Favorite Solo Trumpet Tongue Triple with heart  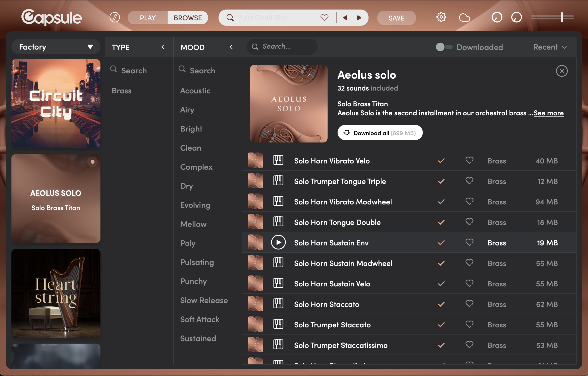coord(469,181)
